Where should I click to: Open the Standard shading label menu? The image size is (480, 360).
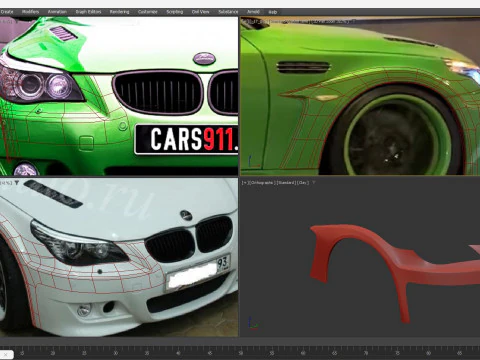pos(286,183)
